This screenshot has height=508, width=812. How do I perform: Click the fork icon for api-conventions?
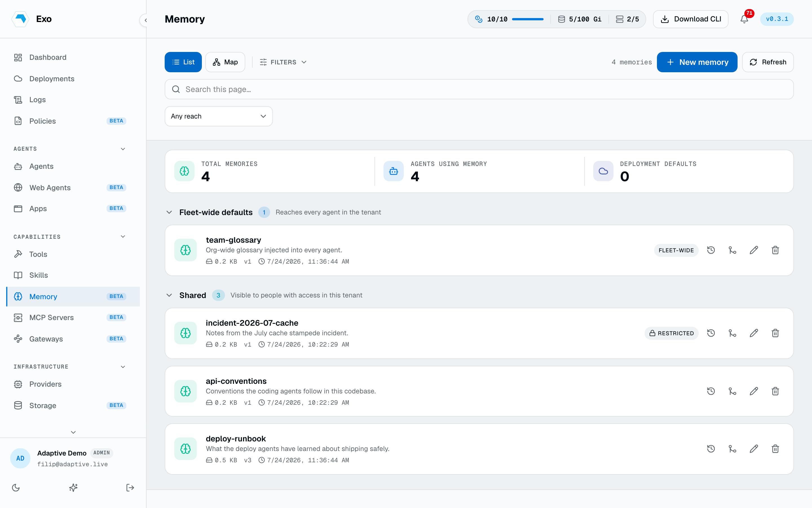(732, 391)
